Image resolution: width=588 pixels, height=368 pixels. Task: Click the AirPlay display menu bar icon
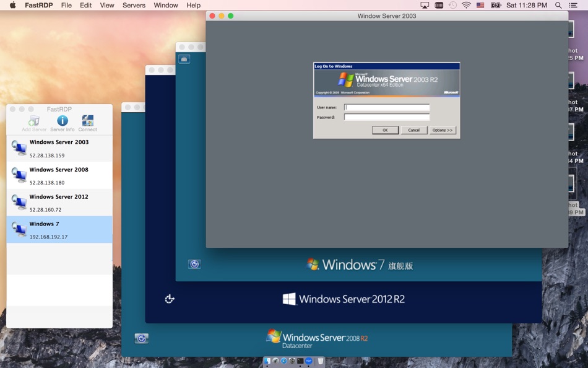(x=425, y=5)
